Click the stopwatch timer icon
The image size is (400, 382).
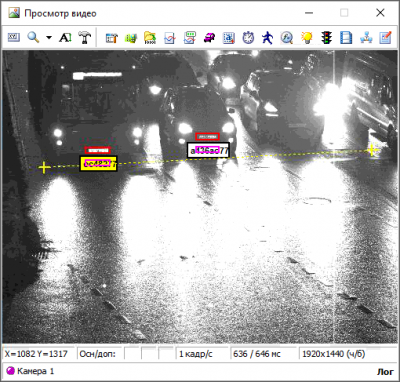[248, 38]
